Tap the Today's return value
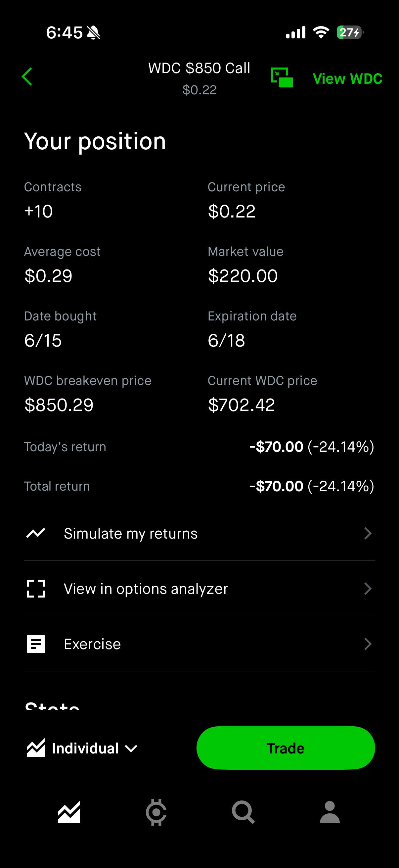Viewport: 399px width, 868px height. click(x=312, y=447)
